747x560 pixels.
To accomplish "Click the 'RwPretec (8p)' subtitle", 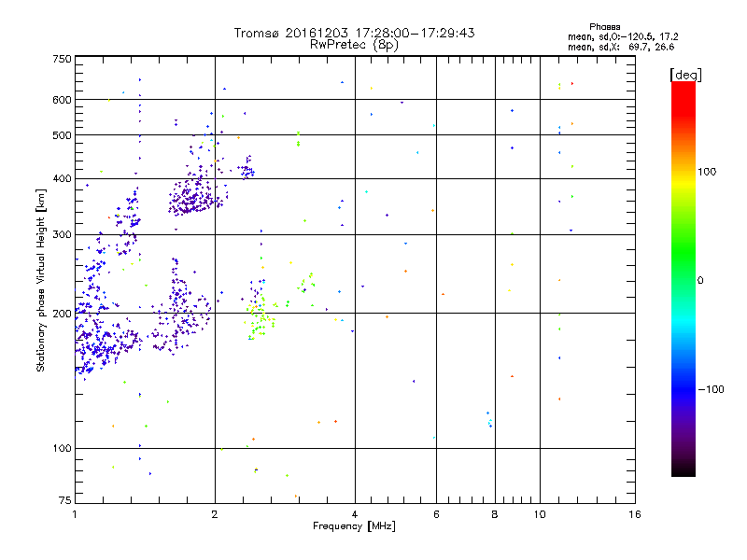I will [x=354, y=45].
